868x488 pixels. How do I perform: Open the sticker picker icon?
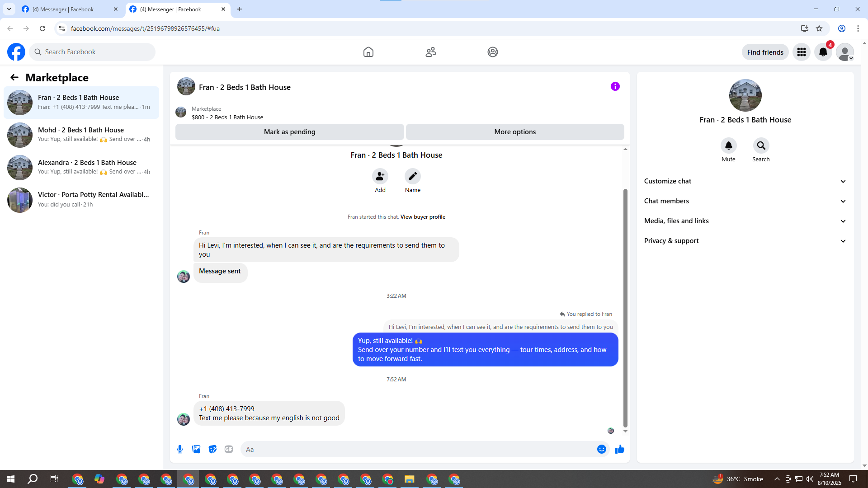click(212, 449)
